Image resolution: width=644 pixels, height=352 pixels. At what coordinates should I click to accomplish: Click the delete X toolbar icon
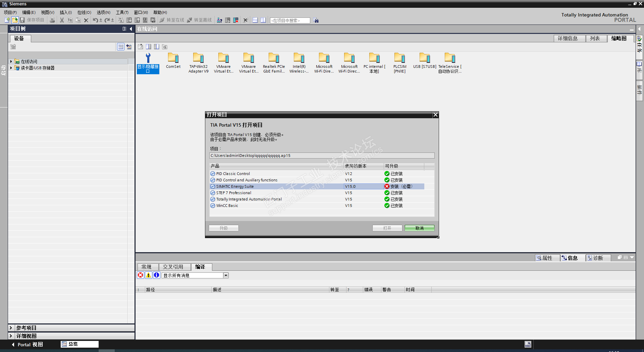86,20
